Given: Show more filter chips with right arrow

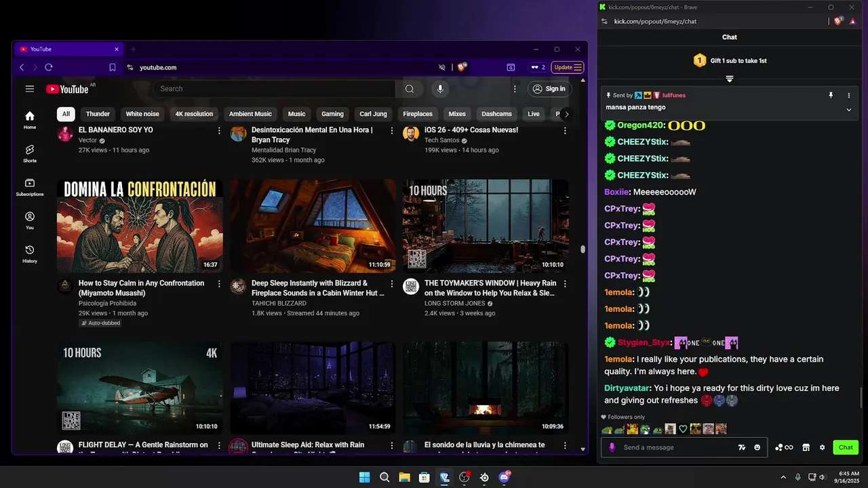Looking at the screenshot, I should (566, 114).
